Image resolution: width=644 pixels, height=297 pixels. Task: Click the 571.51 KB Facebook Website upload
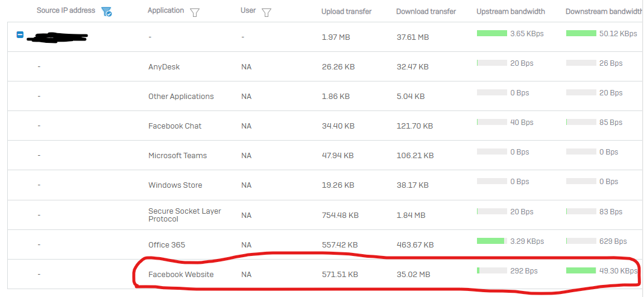(339, 275)
